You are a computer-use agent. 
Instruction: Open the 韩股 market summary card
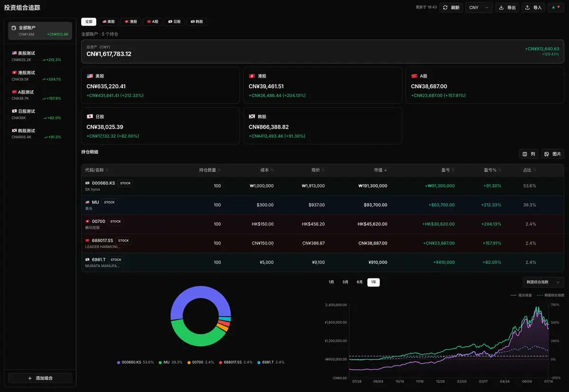tap(323, 126)
